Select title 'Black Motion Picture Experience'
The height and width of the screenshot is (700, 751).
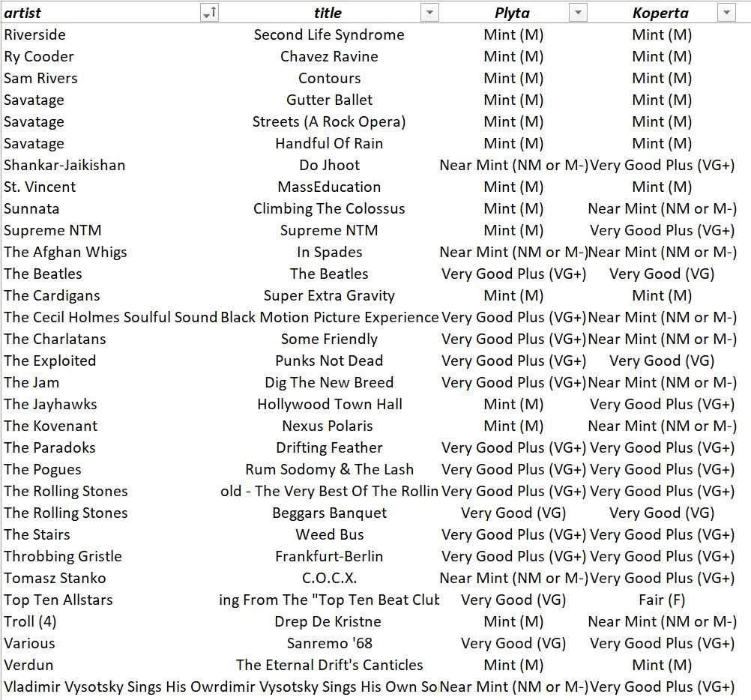point(330,318)
